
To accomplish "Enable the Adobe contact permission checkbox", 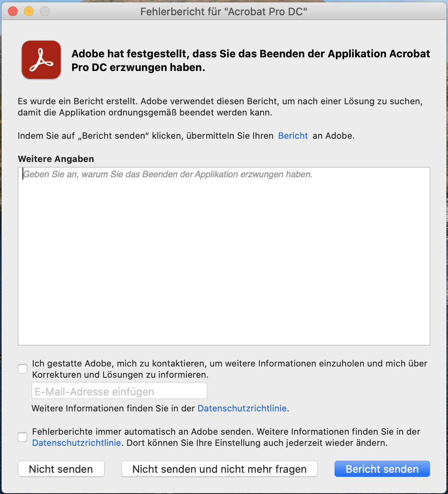I will click(22, 368).
